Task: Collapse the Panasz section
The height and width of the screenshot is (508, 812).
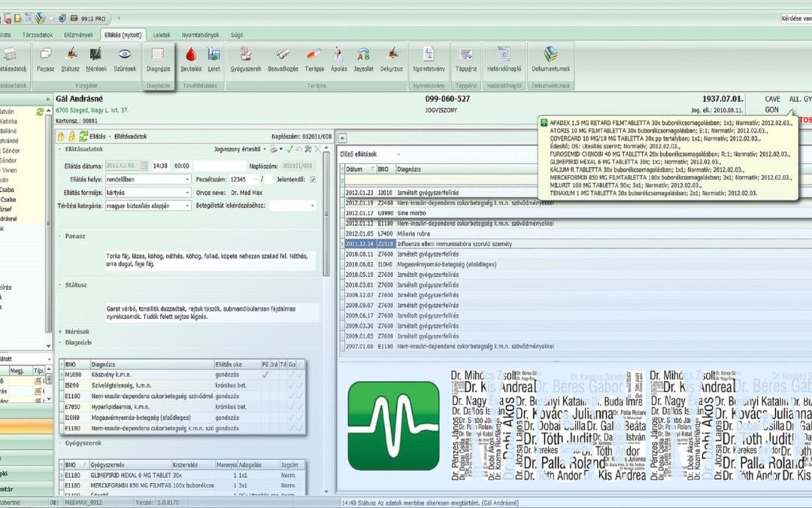Action: tap(60, 236)
